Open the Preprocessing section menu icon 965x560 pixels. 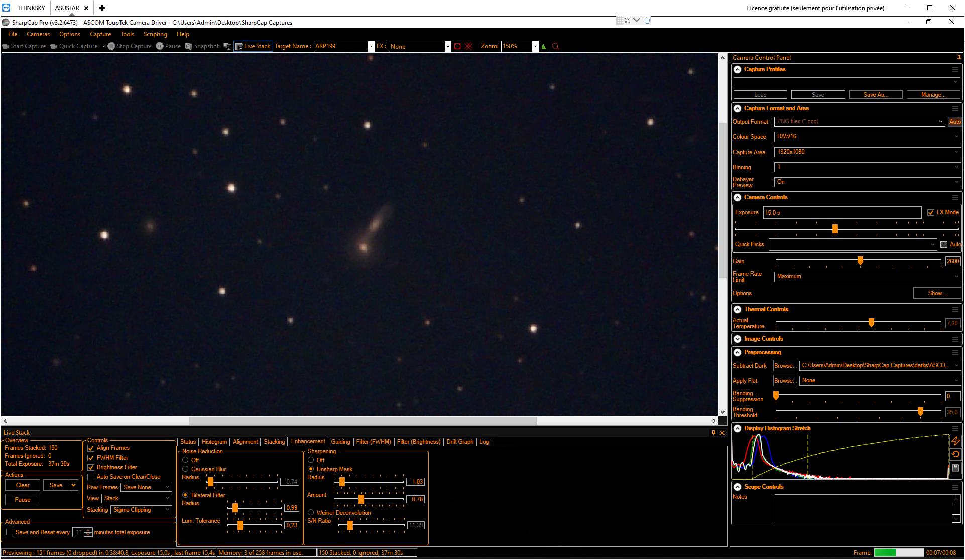(955, 353)
